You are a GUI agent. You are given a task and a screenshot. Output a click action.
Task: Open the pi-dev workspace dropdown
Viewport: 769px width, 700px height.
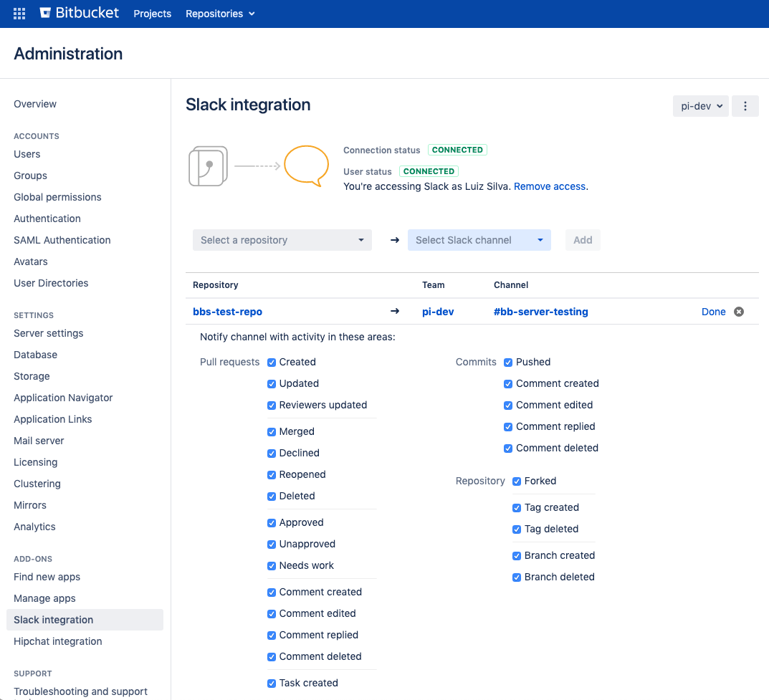pos(701,106)
